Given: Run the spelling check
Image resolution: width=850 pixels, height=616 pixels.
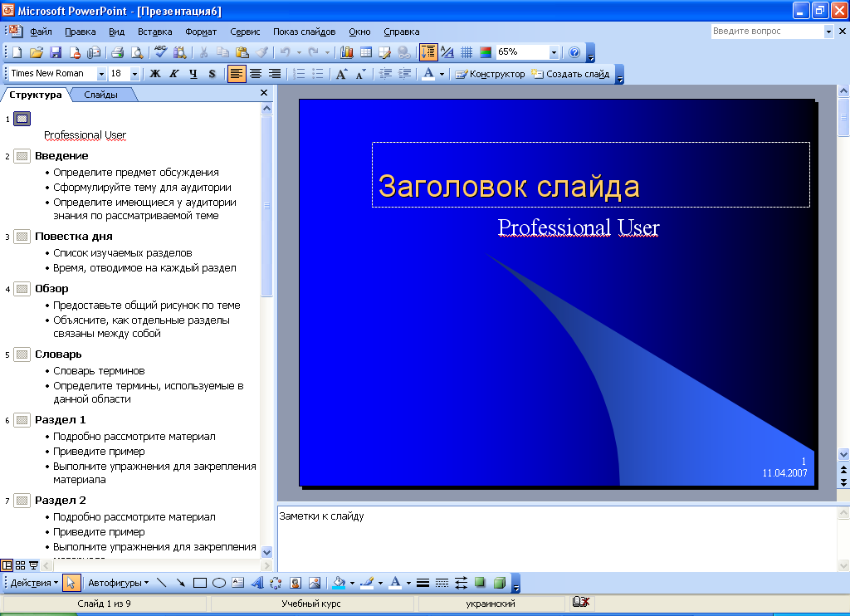Looking at the screenshot, I should point(160,52).
